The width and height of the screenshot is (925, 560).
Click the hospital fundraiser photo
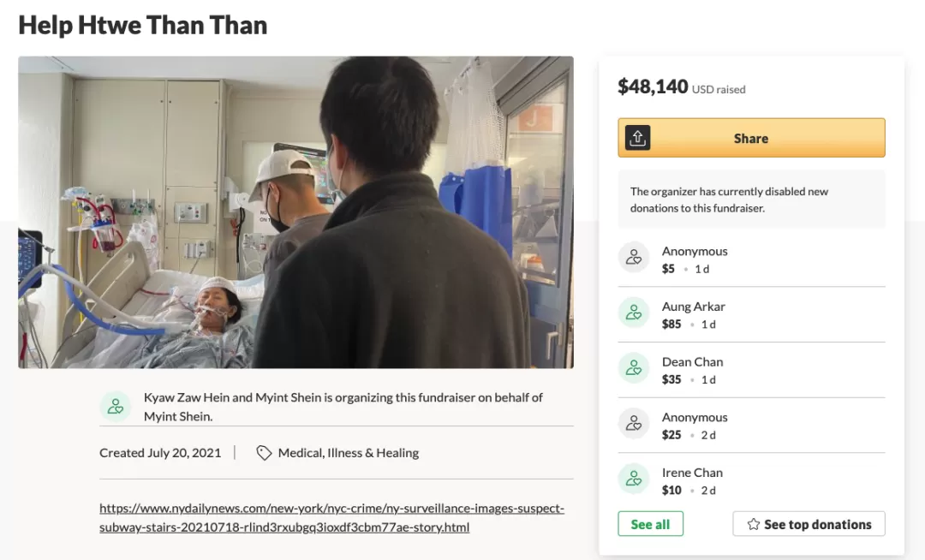point(295,212)
